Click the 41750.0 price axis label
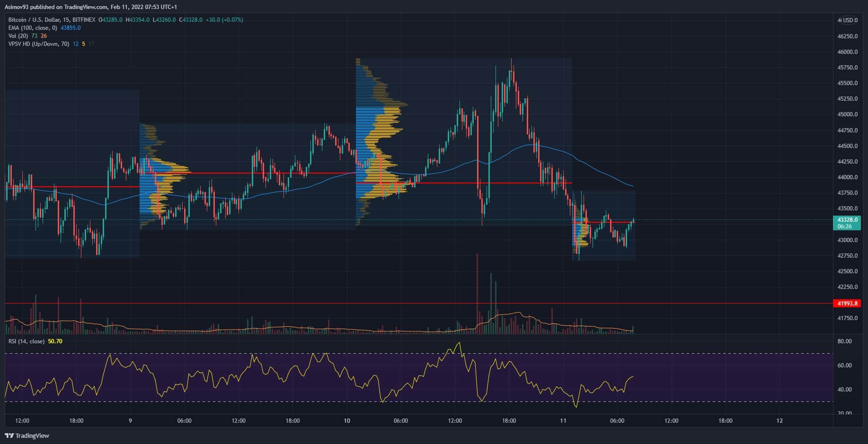The width and height of the screenshot is (868, 444). (x=847, y=318)
